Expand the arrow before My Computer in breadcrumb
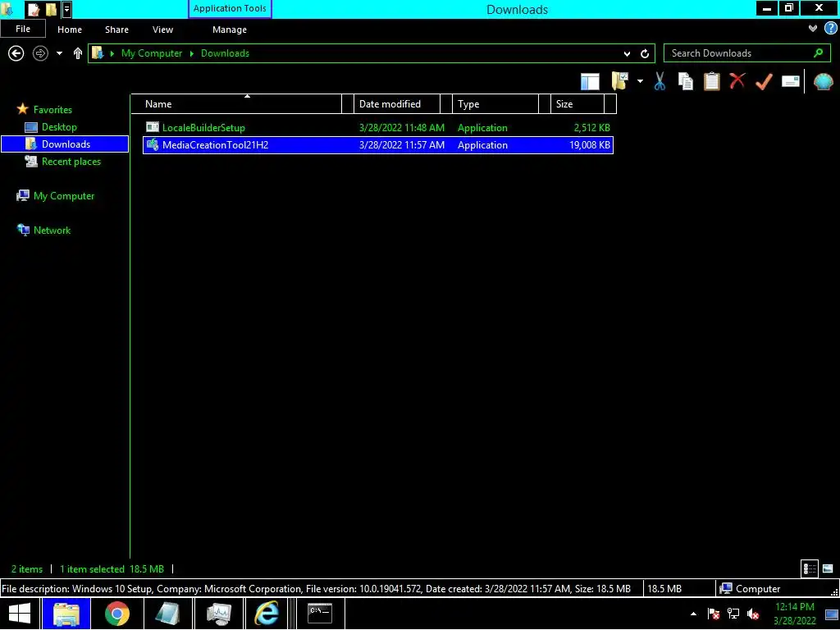Viewport: 840px width, 630px height. (112, 53)
